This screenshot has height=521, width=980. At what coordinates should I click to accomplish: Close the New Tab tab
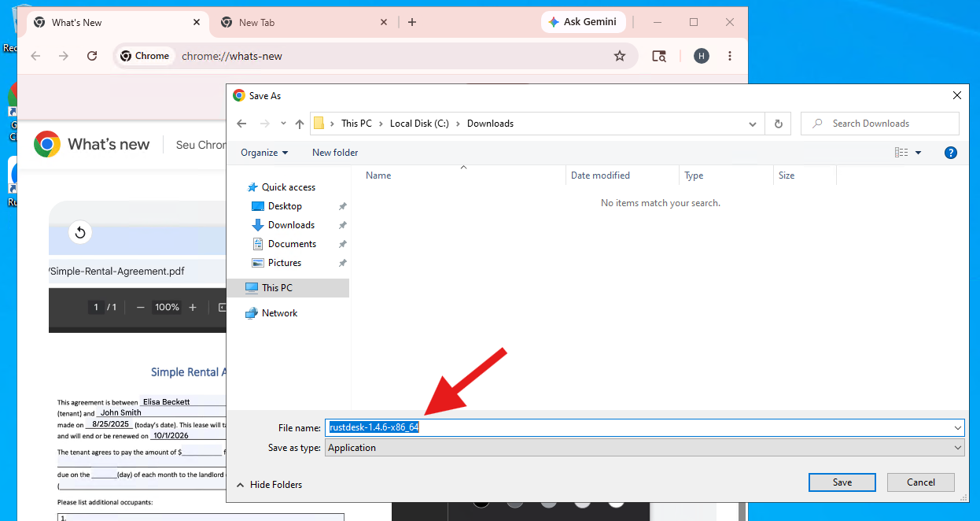click(x=384, y=22)
